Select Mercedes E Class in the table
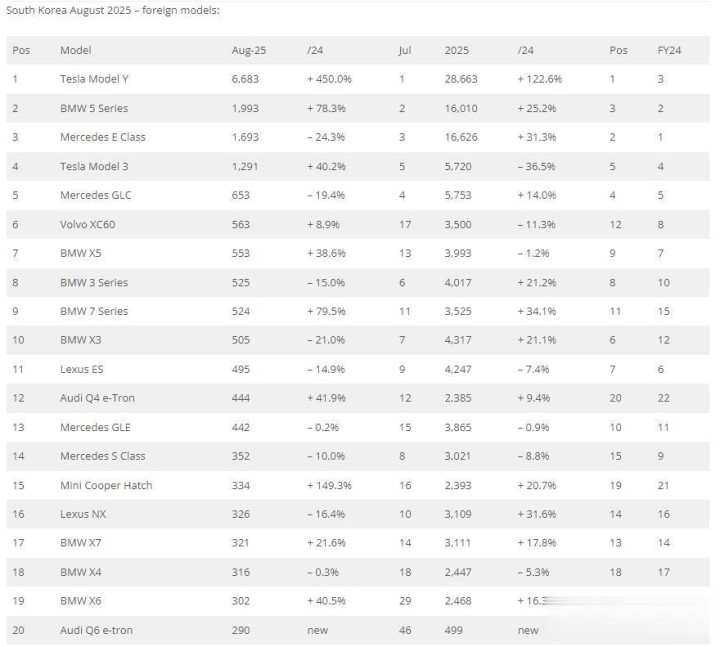The width and height of the screenshot is (720, 647). pos(102,137)
